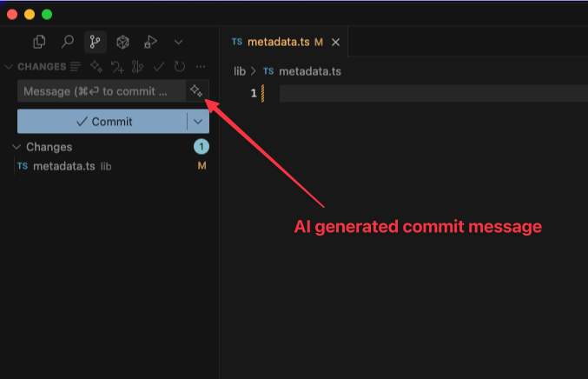Show additional views chevron in activity bar
The width and height of the screenshot is (588, 379).
click(179, 42)
